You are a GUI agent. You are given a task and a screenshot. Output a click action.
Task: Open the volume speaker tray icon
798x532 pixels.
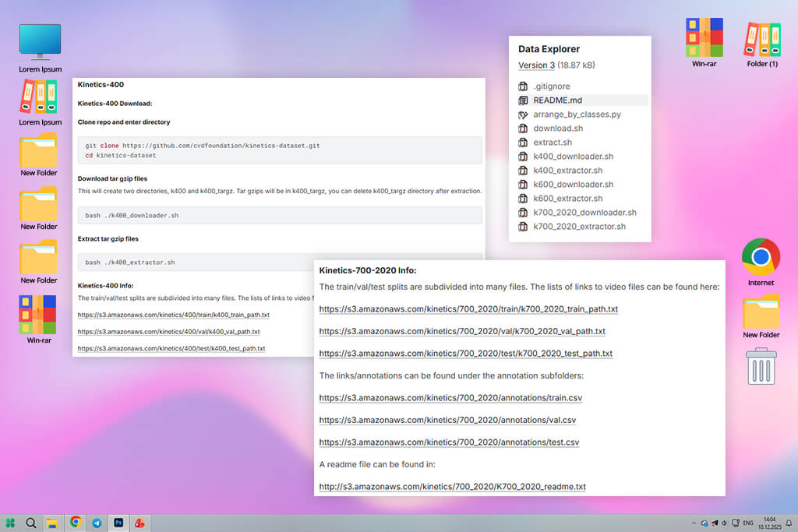tap(724, 523)
